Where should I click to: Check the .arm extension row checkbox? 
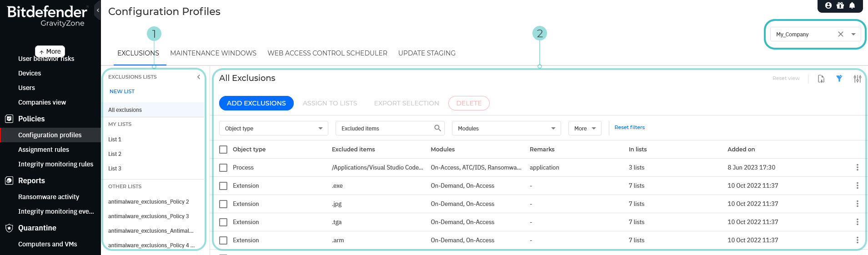tap(223, 240)
